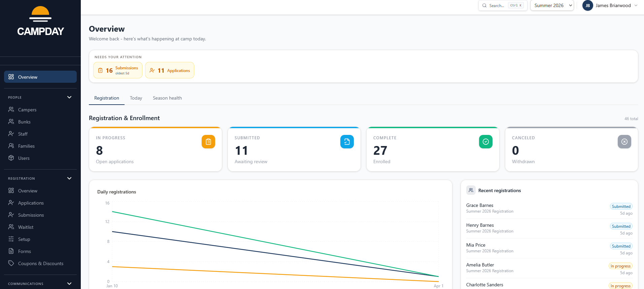
Task: Open the Submitted 11 awaiting review card
Action: tap(294, 149)
